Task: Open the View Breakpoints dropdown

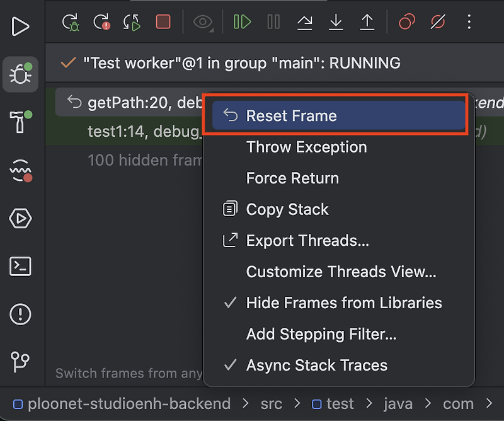Action: pyautogui.click(x=406, y=21)
